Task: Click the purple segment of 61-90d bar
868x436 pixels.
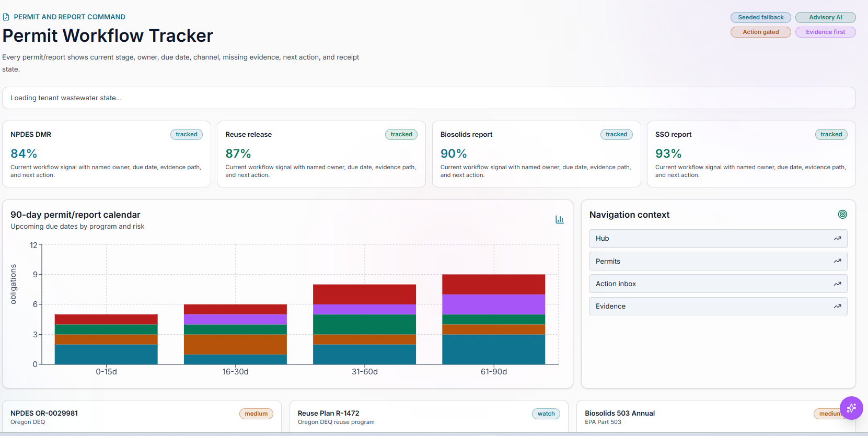Action: tap(494, 304)
